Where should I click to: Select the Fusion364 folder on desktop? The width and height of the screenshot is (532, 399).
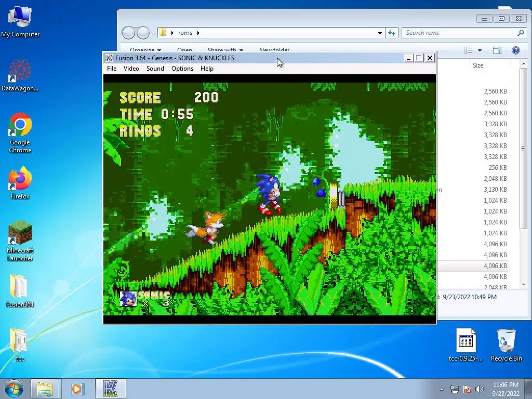tap(20, 291)
